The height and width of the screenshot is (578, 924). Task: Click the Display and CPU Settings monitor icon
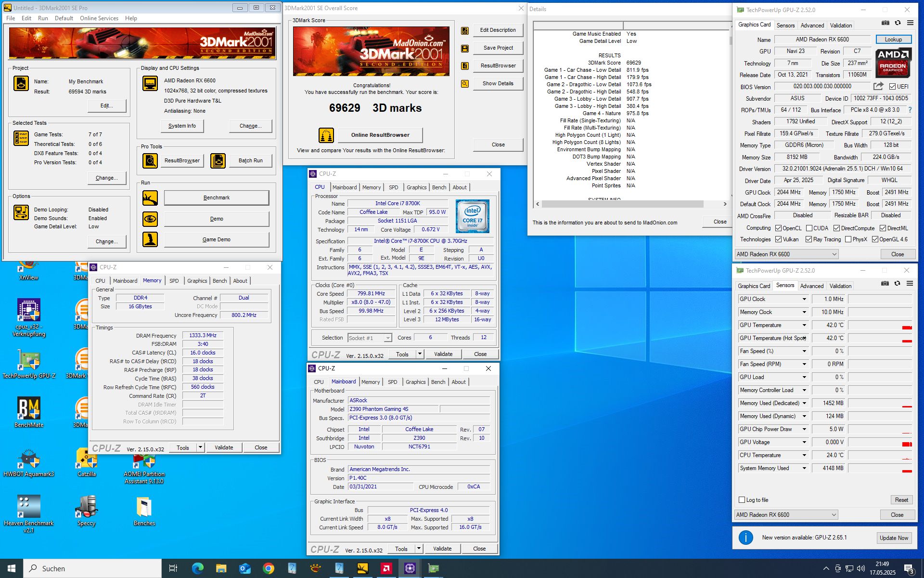click(x=150, y=83)
